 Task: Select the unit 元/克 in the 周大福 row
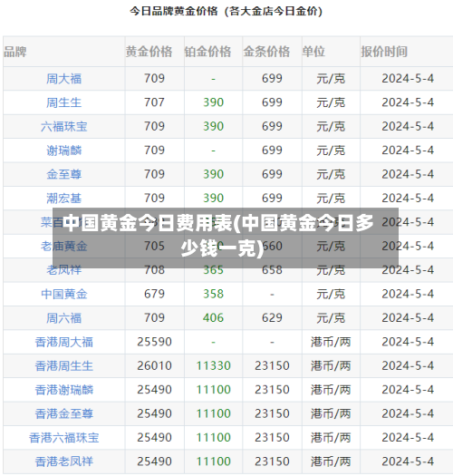click(331, 79)
